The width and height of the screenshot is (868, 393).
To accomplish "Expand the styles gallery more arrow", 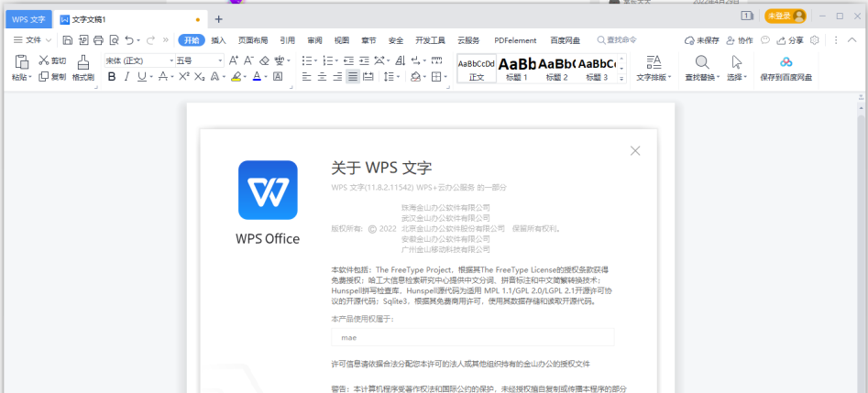I will pyautogui.click(x=621, y=79).
